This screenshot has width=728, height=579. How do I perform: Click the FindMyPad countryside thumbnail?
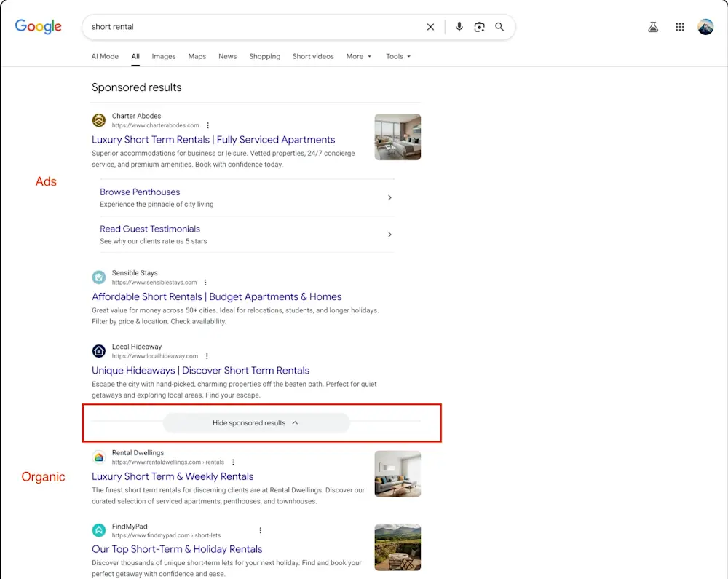[x=398, y=548]
